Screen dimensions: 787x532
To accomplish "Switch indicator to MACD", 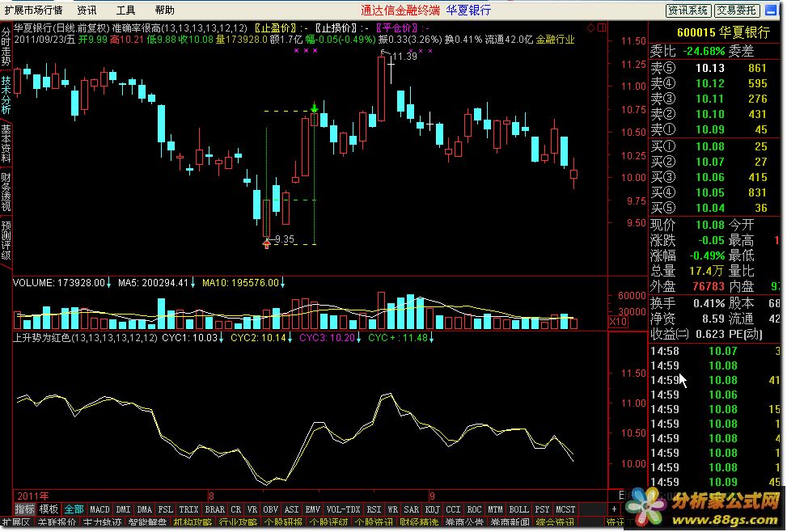I will (99, 509).
